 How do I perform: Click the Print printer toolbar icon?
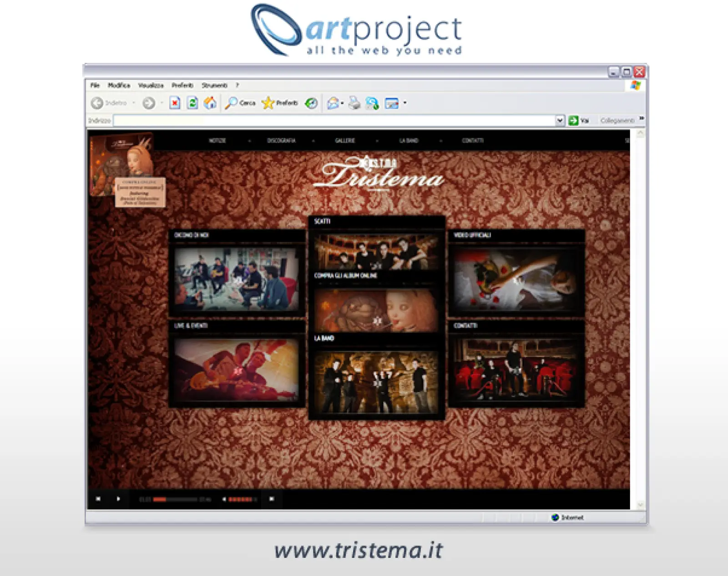coord(354,103)
